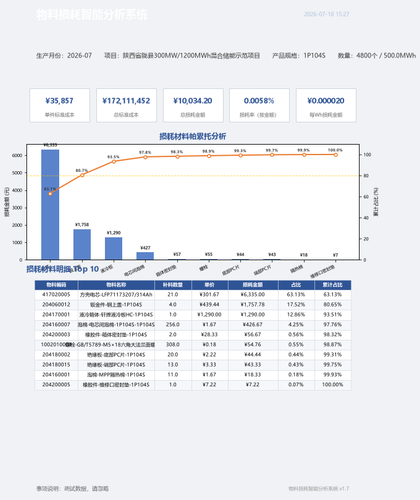Open the ¥0.000020 per-Wh loss card
Viewport: 420px width, 500px height.
[326, 105]
